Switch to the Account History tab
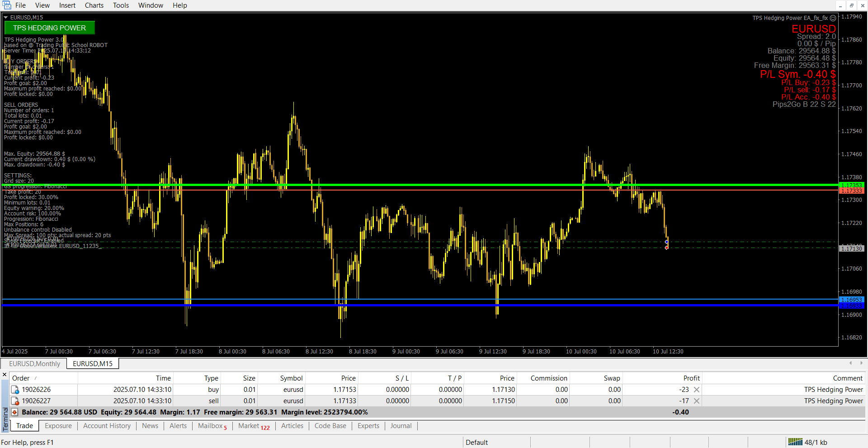The height and width of the screenshot is (448, 868). pyautogui.click(x=107, y=426)
